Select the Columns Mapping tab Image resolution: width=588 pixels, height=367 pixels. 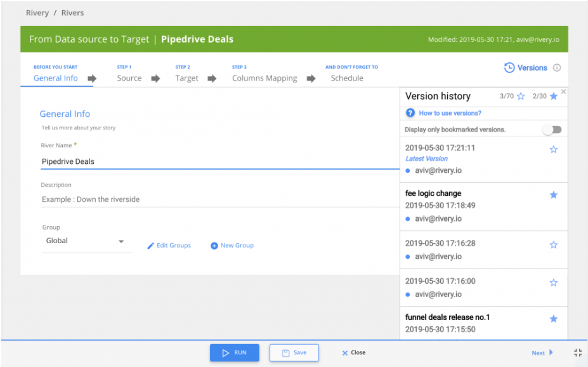(265, 78)
